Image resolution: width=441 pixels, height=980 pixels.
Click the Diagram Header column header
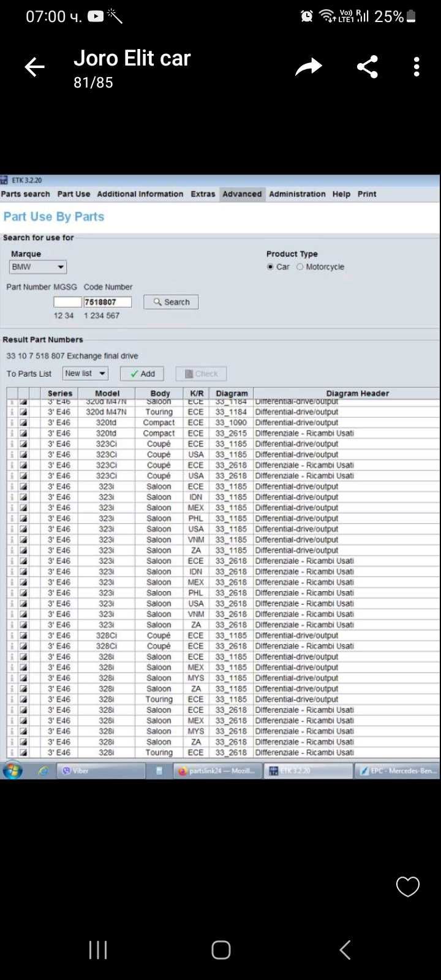click(358, 393)
